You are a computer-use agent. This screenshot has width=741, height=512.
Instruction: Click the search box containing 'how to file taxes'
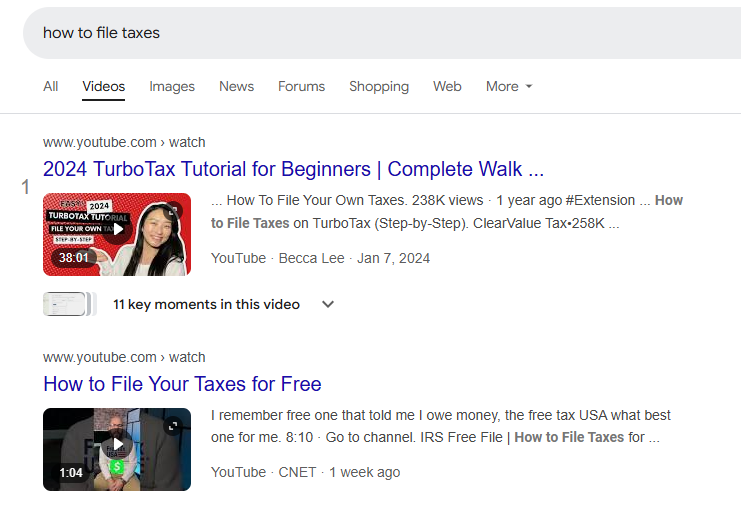click(x=382, y=33)
